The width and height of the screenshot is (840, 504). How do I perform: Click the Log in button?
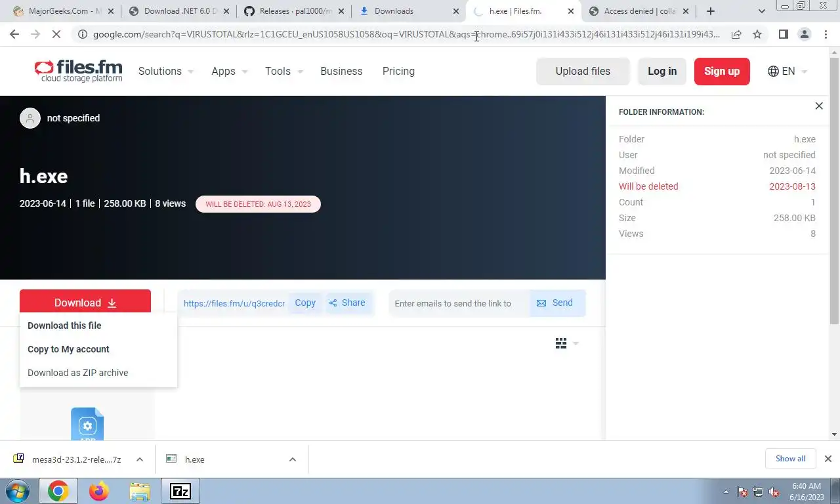[x=662, y=71]
